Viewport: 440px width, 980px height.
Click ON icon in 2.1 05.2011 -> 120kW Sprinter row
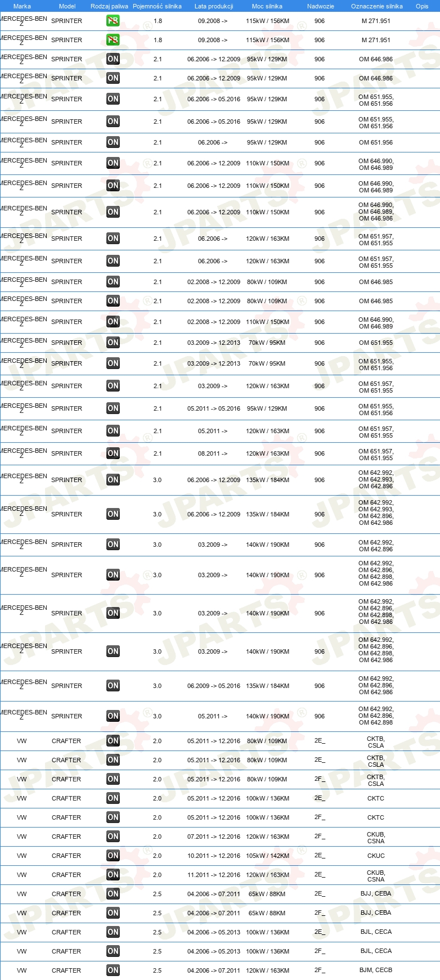tap(113, 431)
